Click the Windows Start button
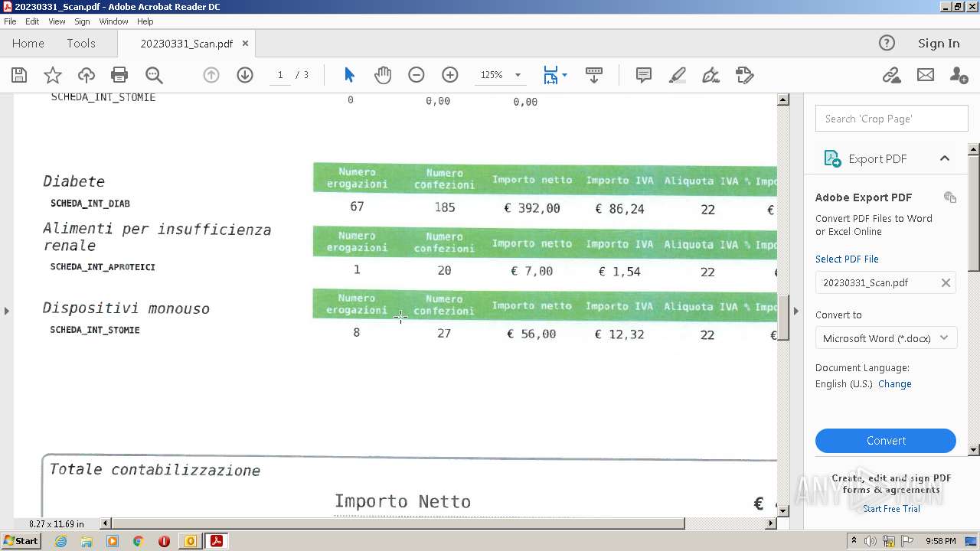Screen dimensions: 980x551 [21, 541]
